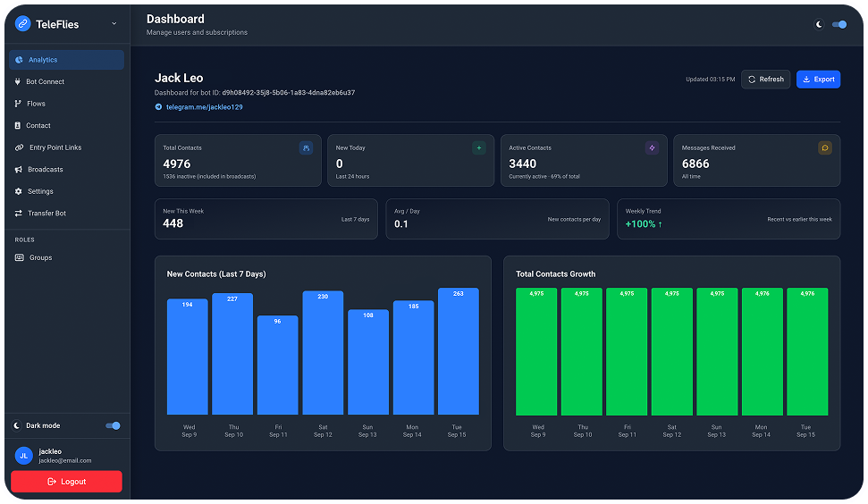Click the Transfer Bot arrows icon
The height and width of the screenshot is (504, 868).
(x=18, y=214)
